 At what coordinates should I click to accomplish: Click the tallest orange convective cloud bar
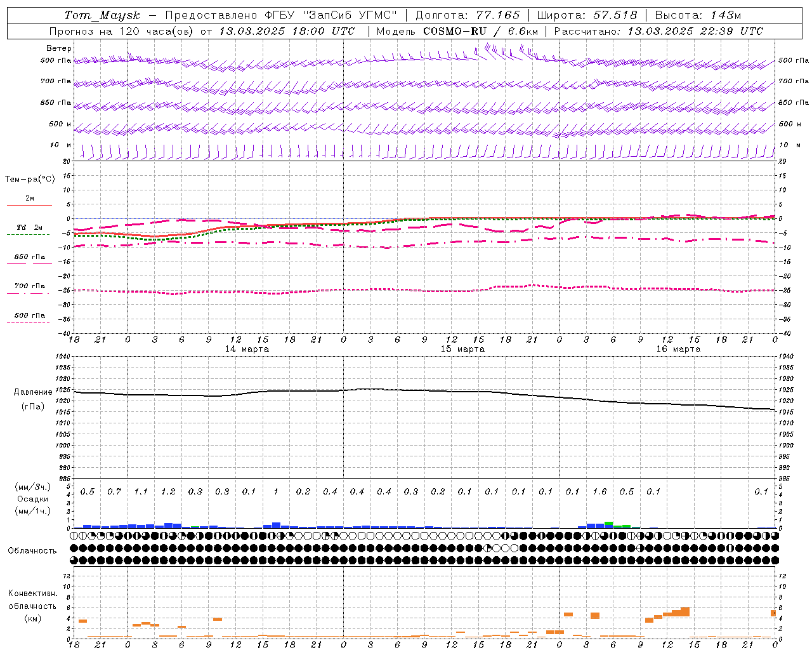pyautogui.click(x=685, y=611)
